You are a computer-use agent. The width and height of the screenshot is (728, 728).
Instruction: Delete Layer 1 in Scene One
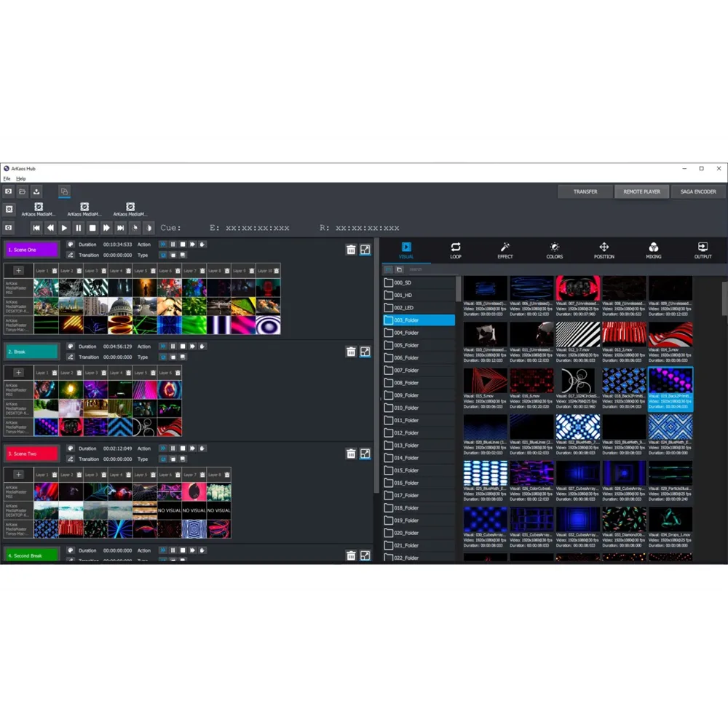(x=55, y=271)
